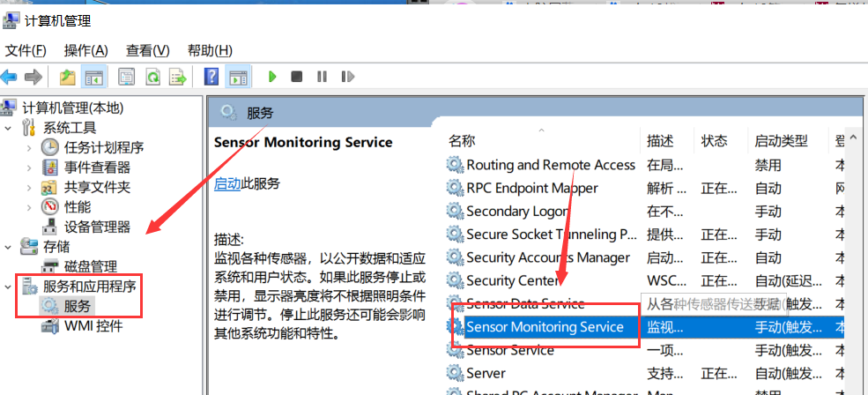Click the blue Back arrow icon
Viewport: 868px width, 395px height.
pos(10,78)
